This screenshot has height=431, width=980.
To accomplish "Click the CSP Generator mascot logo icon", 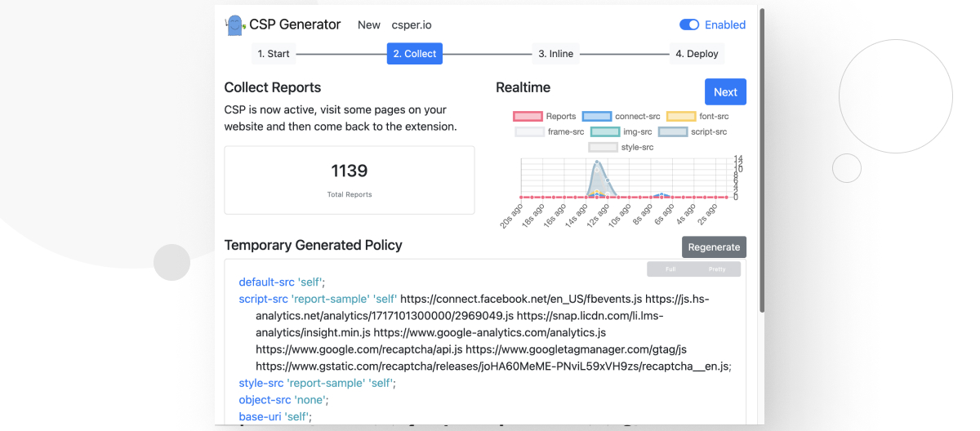I will 235,25.
